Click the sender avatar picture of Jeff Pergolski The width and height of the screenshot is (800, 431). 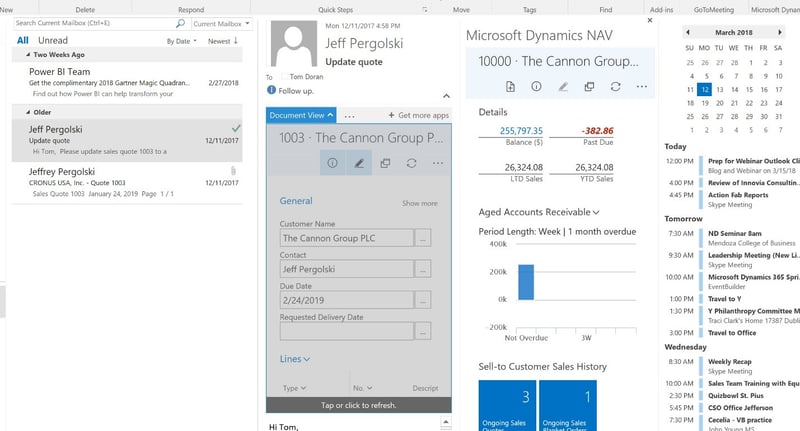click(293, 44)
